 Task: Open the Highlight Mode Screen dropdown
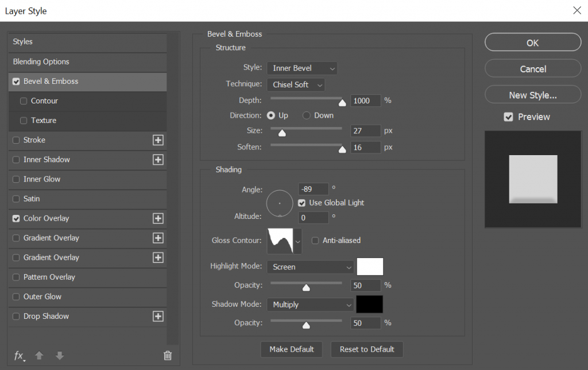coord(310,267)
